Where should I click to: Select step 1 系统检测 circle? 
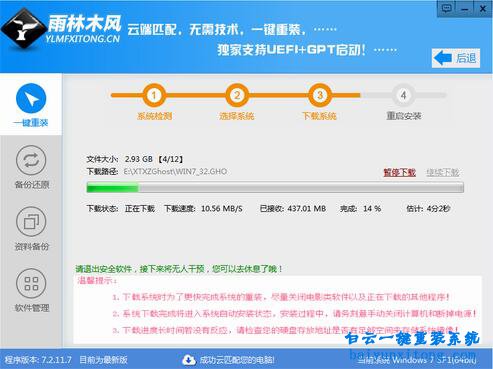point(154,95)
